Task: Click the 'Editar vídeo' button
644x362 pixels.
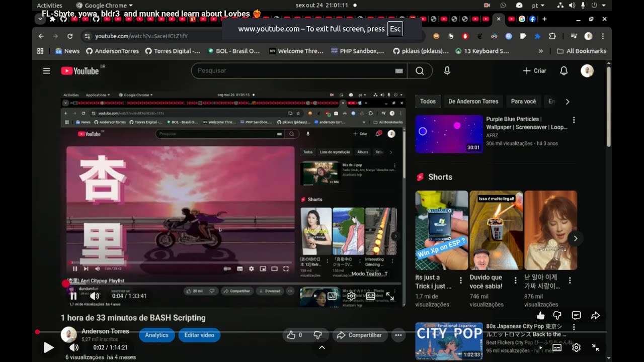Action: (x=199, y=335)
